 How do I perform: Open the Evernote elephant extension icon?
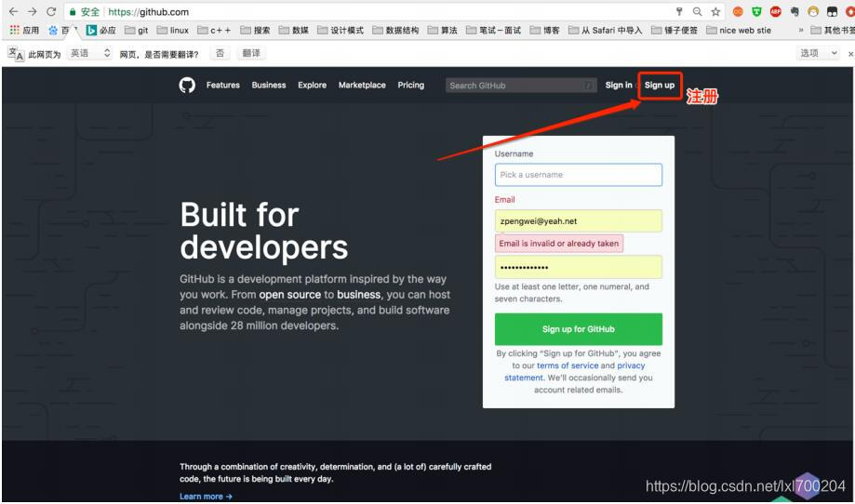(x=795, y=11)
